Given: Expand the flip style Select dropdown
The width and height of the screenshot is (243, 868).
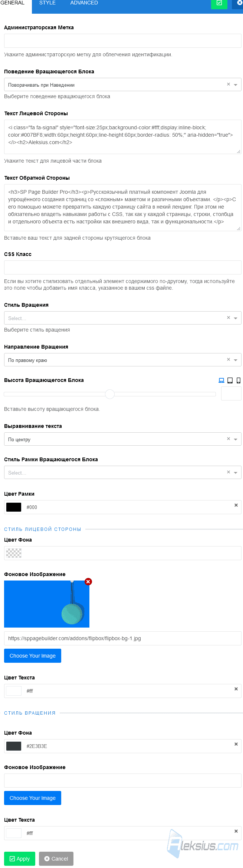Looking at the screenshot, I should tap(122, 318).
